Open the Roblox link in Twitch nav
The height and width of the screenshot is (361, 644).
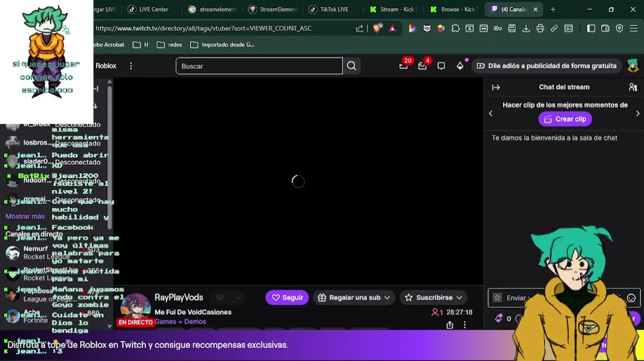click(106, 66)
